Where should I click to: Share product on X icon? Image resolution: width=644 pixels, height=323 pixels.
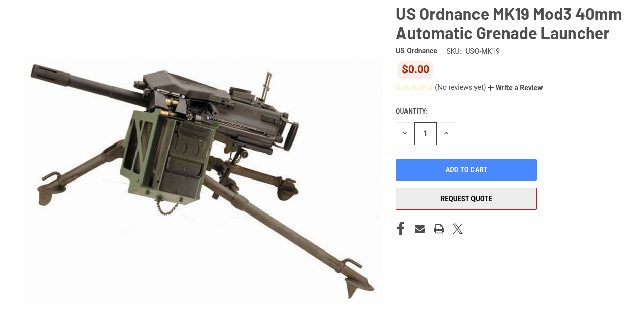458,229
